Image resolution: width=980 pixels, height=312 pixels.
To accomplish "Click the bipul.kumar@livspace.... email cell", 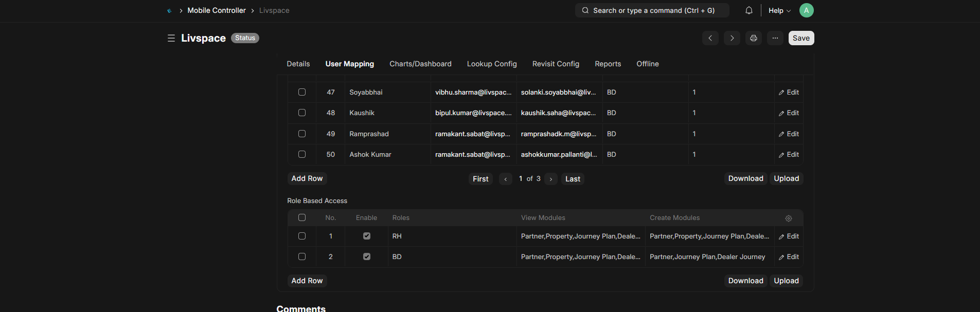I will (474, 113).
